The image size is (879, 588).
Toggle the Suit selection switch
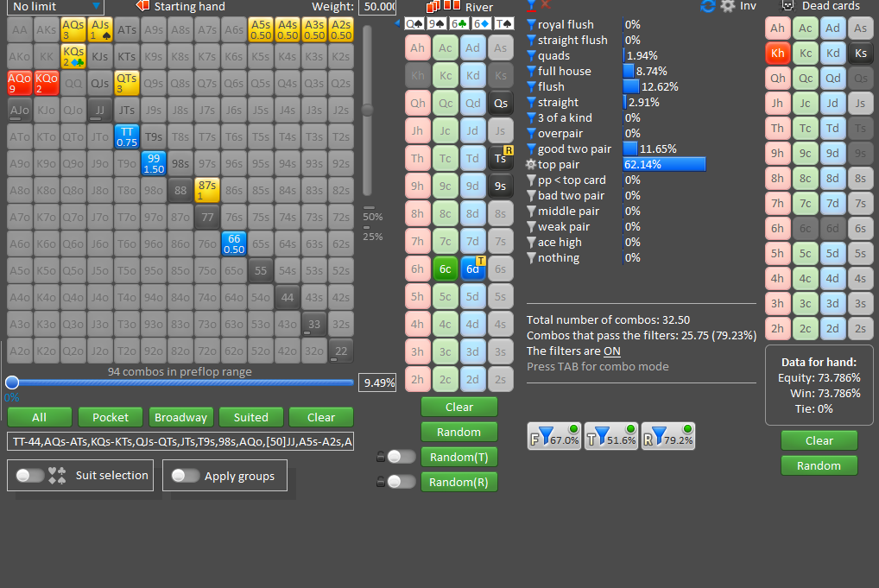pyautogui.click(x=29, y=476)
